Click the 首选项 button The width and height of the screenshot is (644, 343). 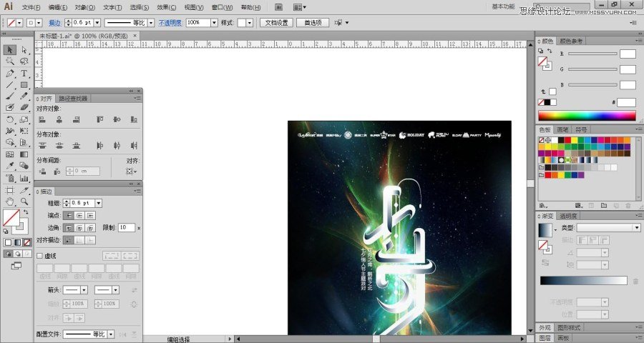click(313, 23)
